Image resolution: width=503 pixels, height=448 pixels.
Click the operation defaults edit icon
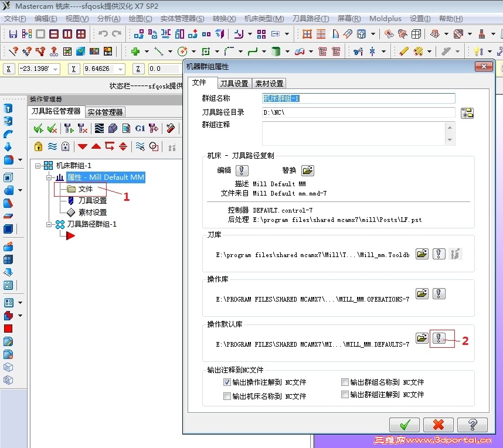(x=439, y=338)
